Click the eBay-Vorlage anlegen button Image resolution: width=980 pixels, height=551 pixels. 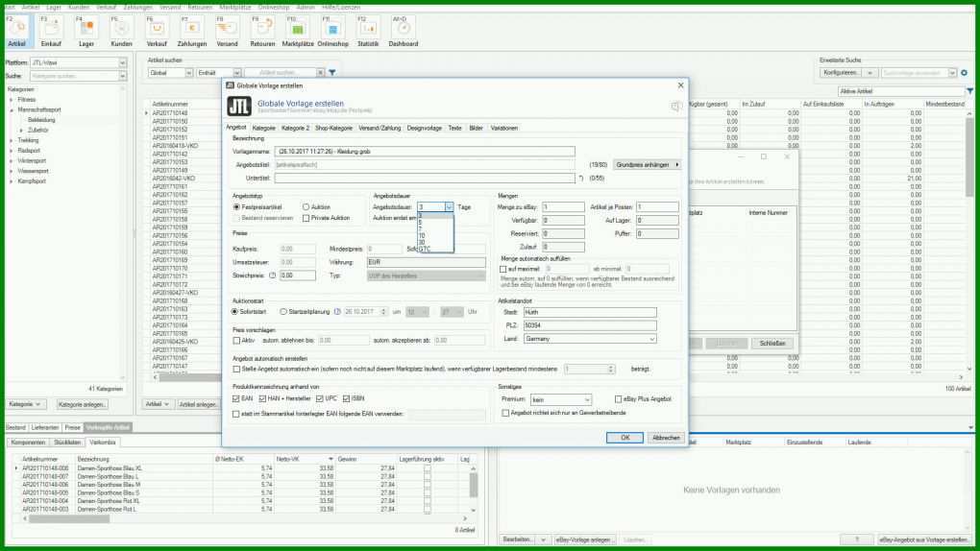point(585,539)
